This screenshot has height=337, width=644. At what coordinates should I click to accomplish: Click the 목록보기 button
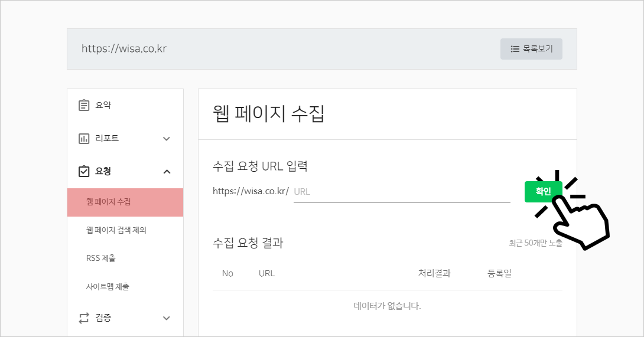(x=531, y=49)
